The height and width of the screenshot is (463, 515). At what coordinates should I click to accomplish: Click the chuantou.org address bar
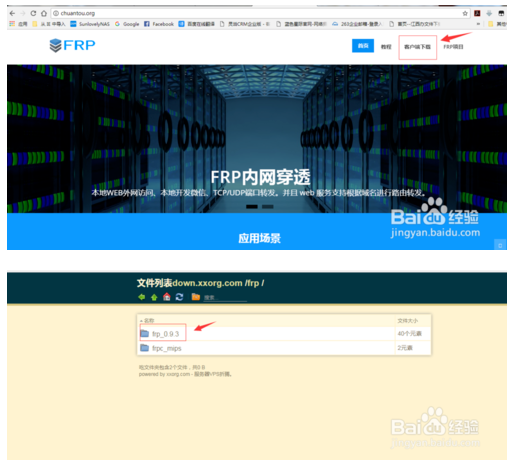(x=260, y=13)
